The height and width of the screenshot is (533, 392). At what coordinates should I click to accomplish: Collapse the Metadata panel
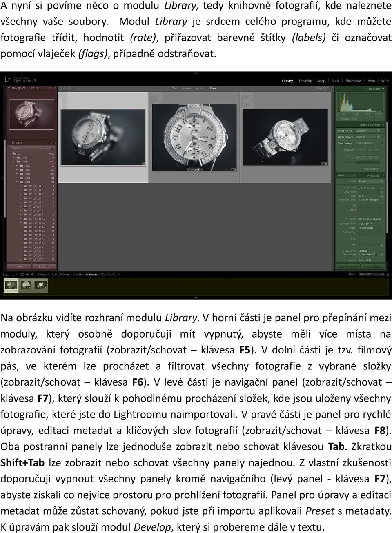(382, 175)
